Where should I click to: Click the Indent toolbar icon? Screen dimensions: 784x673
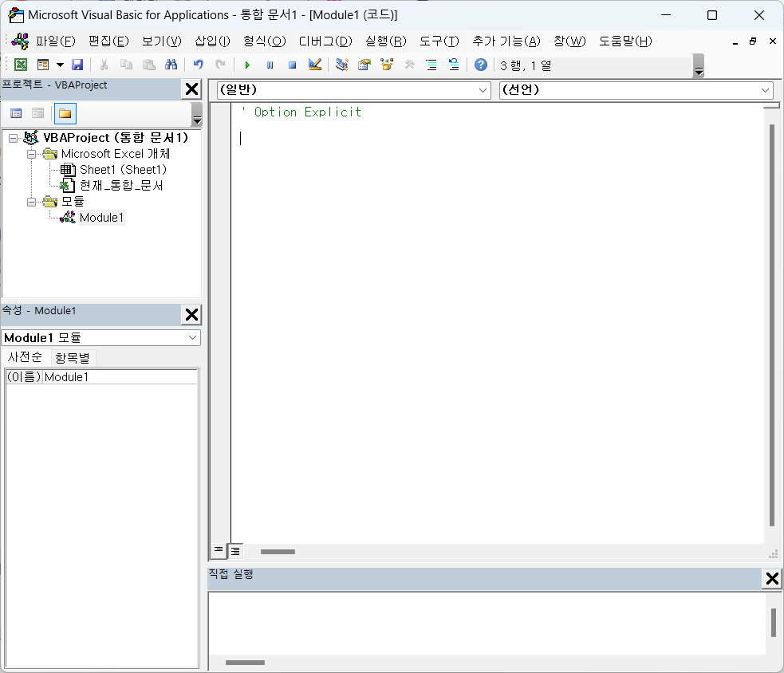pyautogui.click(x=431, y=65)
